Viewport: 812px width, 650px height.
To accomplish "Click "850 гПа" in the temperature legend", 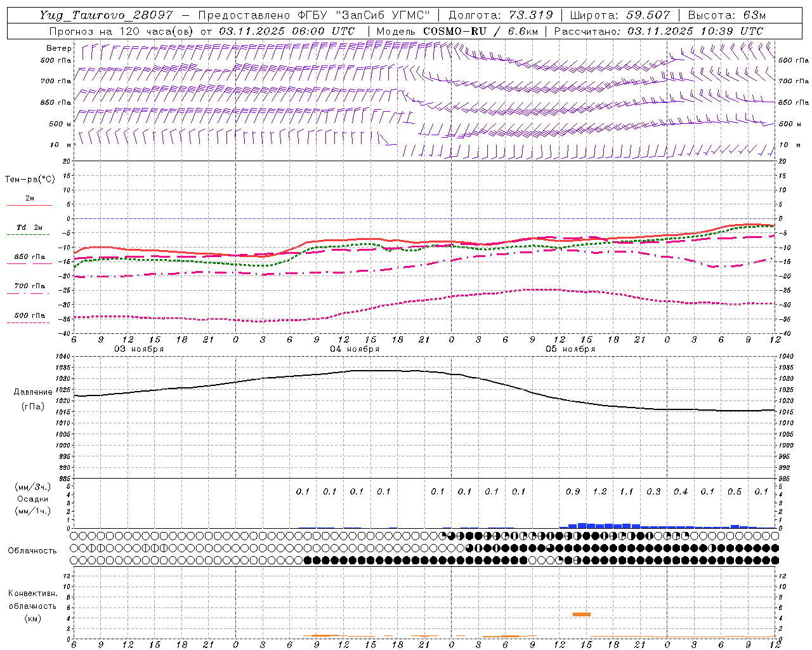I will 30,257.
